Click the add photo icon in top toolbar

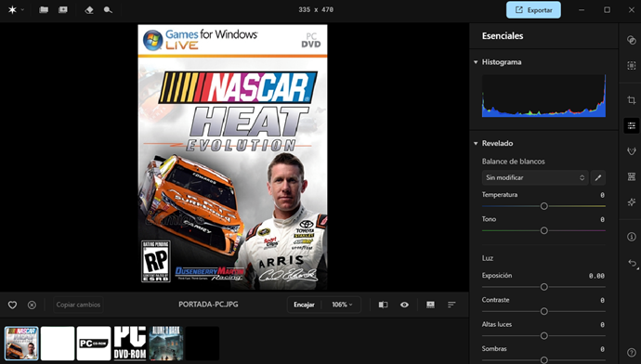click(63, 10)
